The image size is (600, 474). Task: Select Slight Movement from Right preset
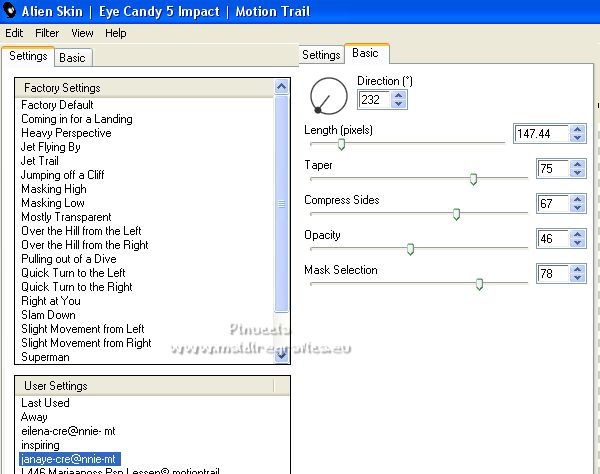86,343
